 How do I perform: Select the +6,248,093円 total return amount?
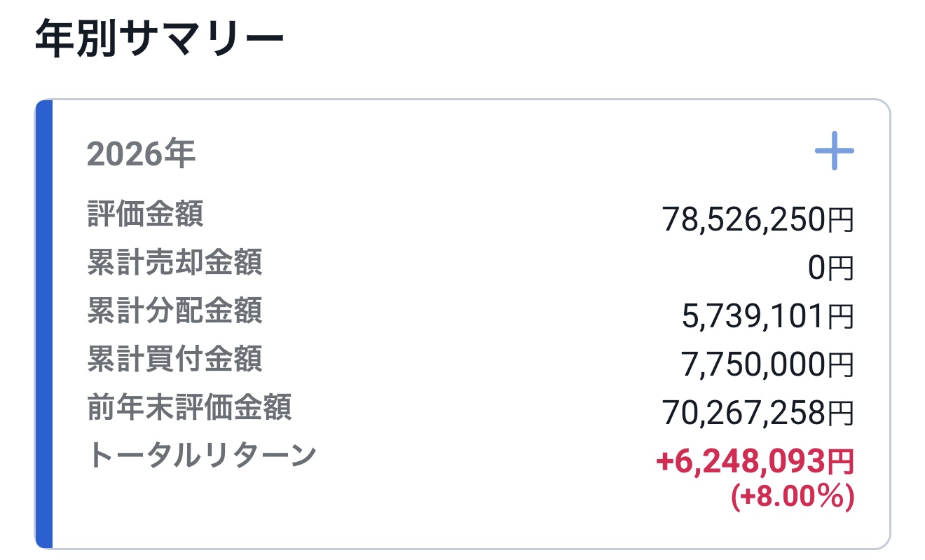click(x=755, y=461)
